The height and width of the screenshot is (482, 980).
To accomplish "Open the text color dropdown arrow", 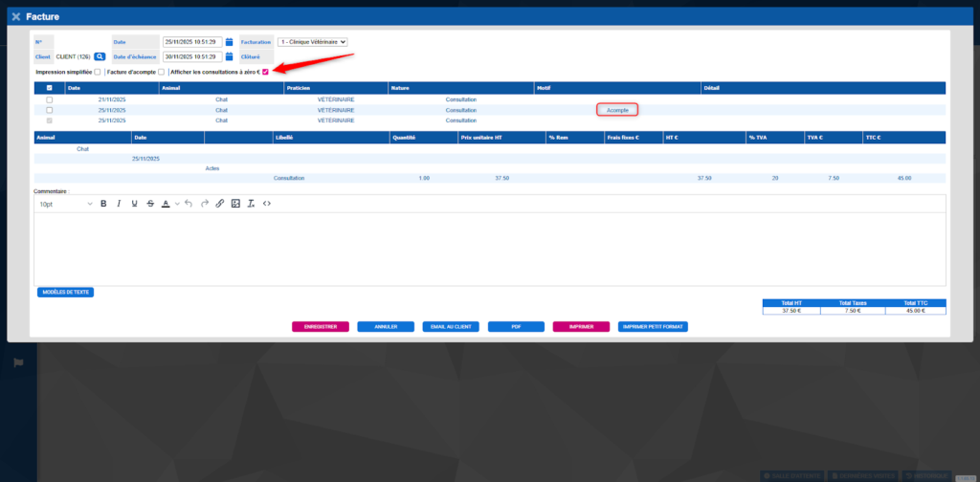I will 175,204.
